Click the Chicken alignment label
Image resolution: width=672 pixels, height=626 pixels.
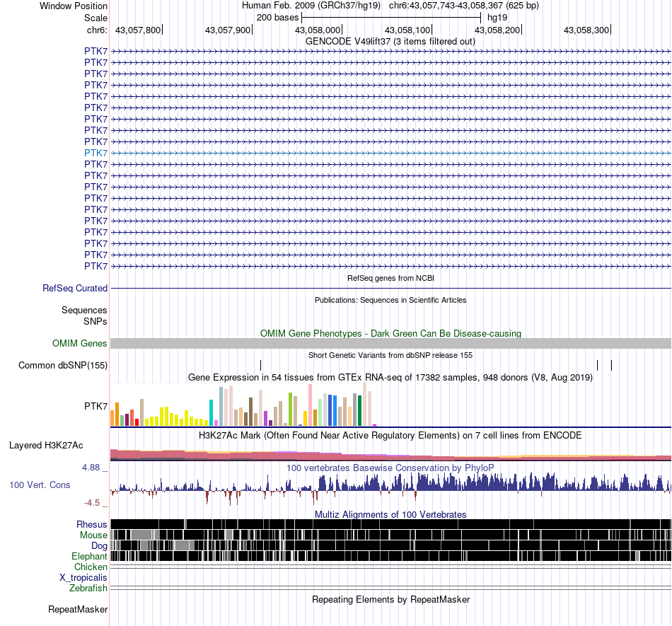[x=91, y=567]
